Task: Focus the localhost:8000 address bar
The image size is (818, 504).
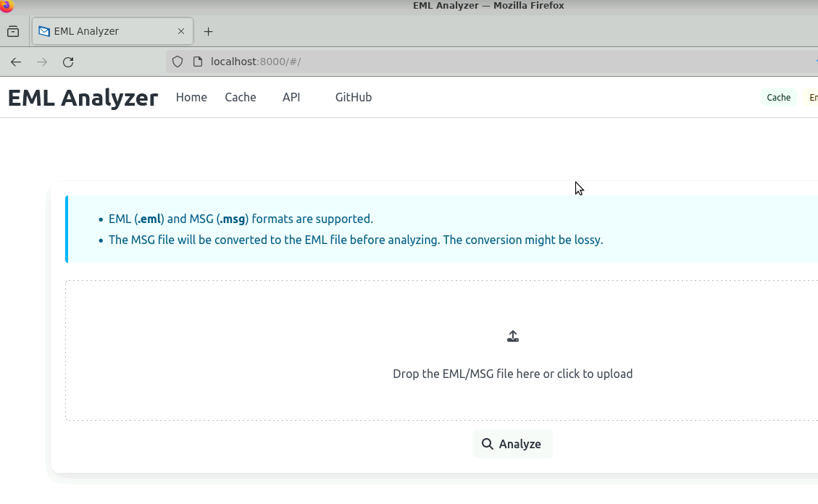Action: [x=435, y=62]
